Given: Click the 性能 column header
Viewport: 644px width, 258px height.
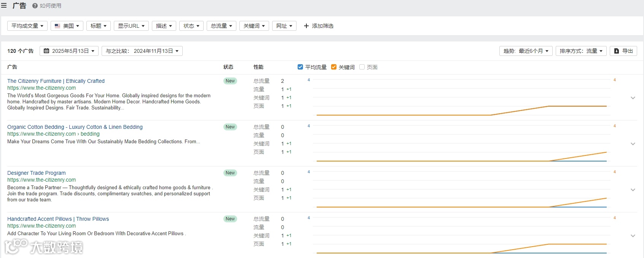Looking at the screenshot, I should point(258,67).
